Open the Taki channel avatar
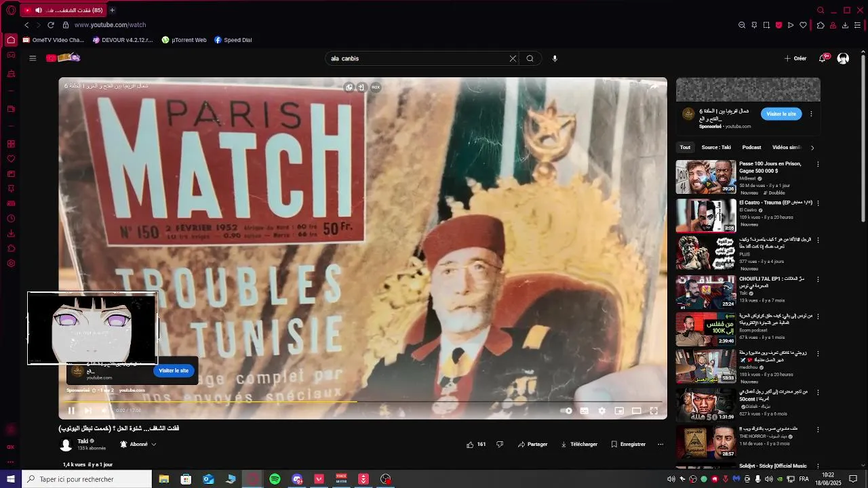The width and height of the screenshot is (868, 488). pyautogui.click(x=66, y=445)
